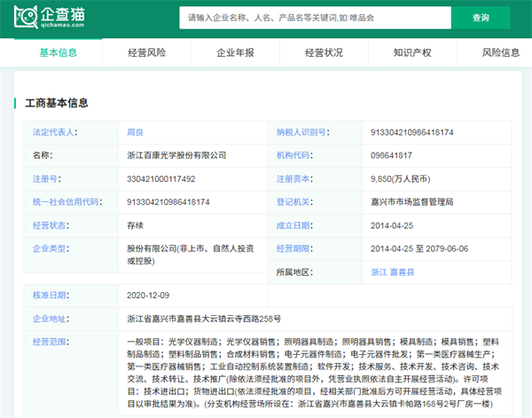Click the 企查猫 cat logo icon
Screen dimensions: 532x418
click(x=26, y=17)
